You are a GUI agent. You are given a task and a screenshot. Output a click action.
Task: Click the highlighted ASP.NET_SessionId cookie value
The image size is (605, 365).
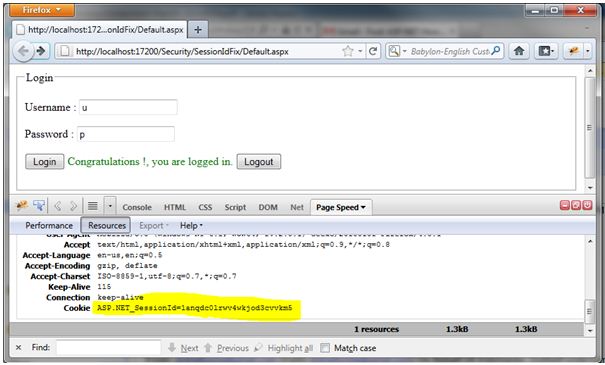pos(195,308)
